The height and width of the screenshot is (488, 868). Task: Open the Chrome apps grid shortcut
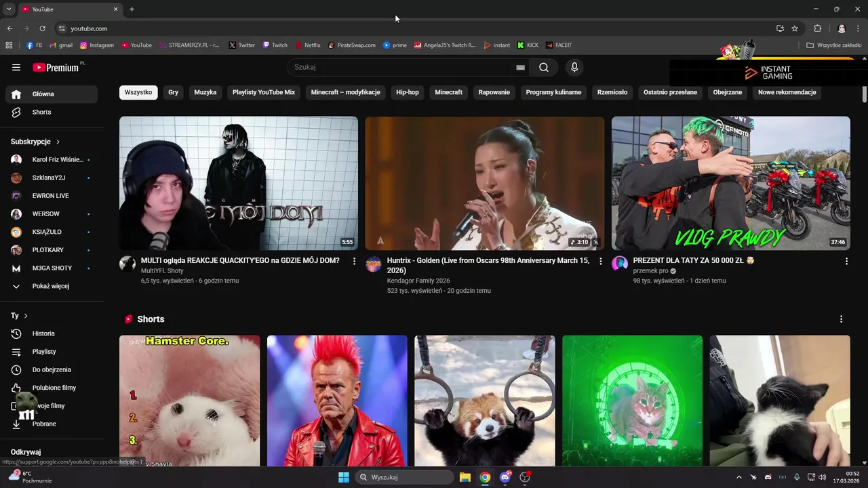tap(9, 45)
